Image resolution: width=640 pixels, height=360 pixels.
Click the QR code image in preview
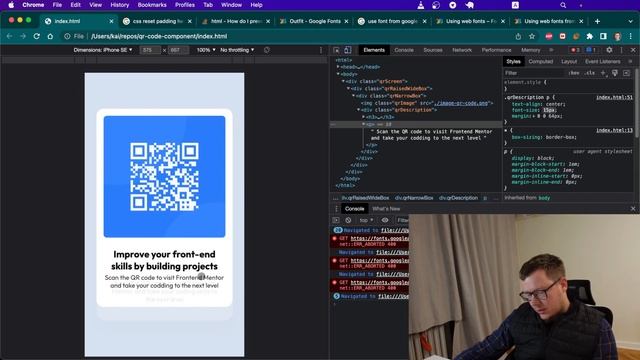tap(164, 176)
